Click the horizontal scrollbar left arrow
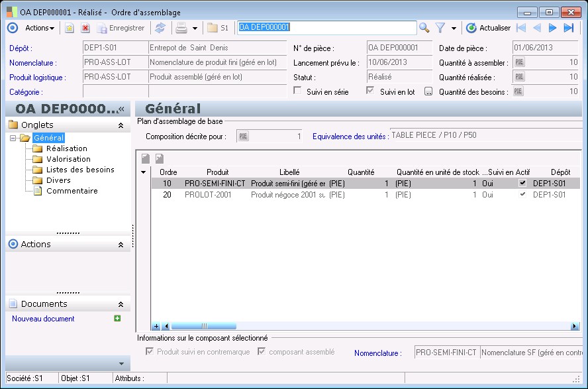 pyautogui.click(x=166, y=326)
